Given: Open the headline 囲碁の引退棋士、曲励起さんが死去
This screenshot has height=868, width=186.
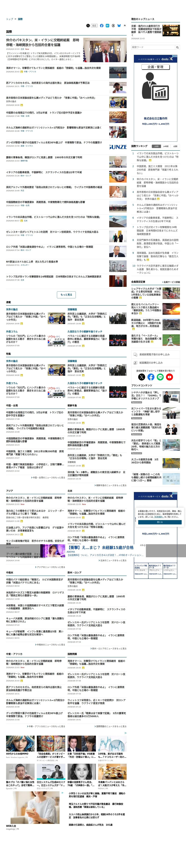Looking at the screenshot, I should 91,825.
